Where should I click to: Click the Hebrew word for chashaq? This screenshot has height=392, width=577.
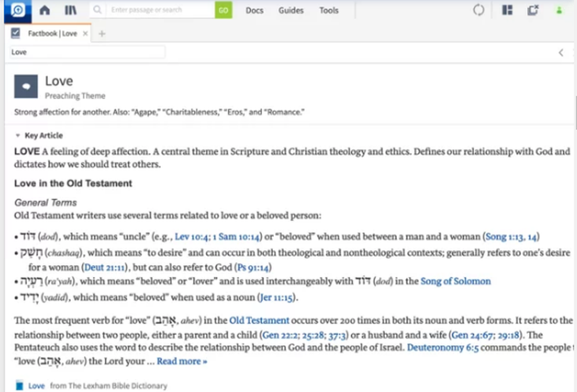[32, 253]
